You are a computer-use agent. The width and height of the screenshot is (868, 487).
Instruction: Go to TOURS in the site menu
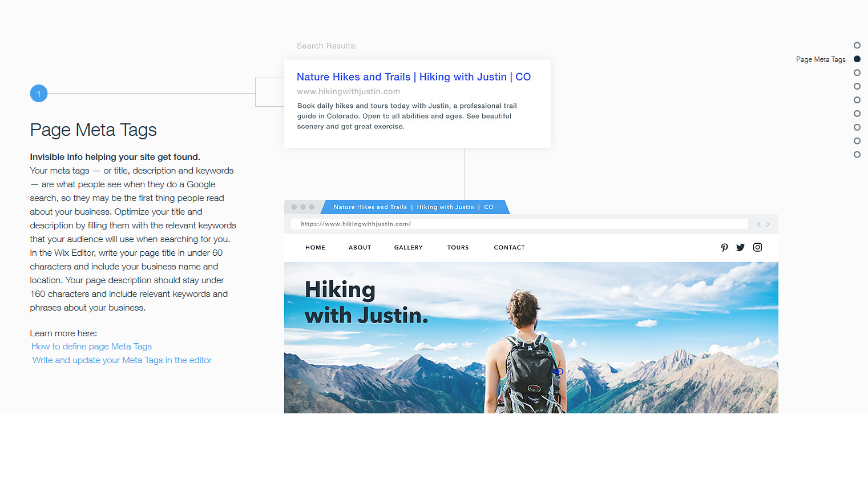458,248
